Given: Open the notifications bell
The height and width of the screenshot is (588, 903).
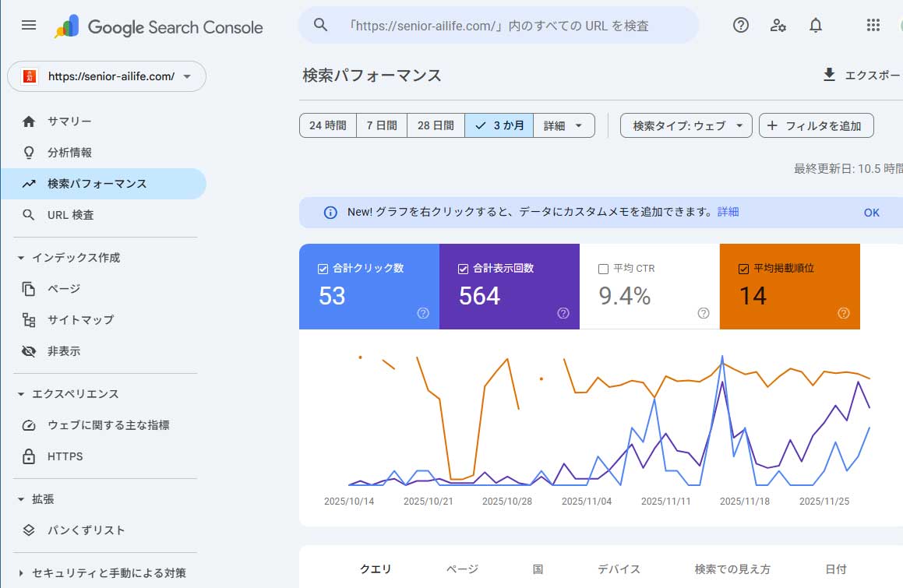Looking at the screenshot, I should point(815,25).
